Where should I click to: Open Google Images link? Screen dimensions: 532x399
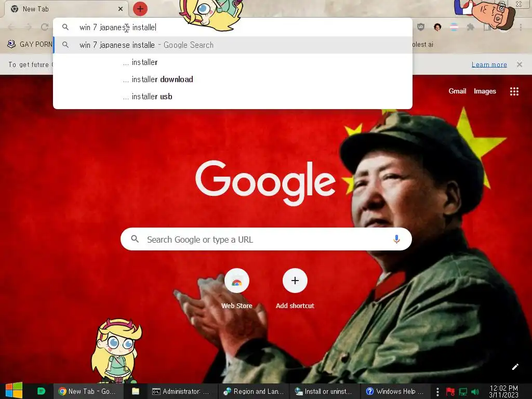[x=485, y=91]
